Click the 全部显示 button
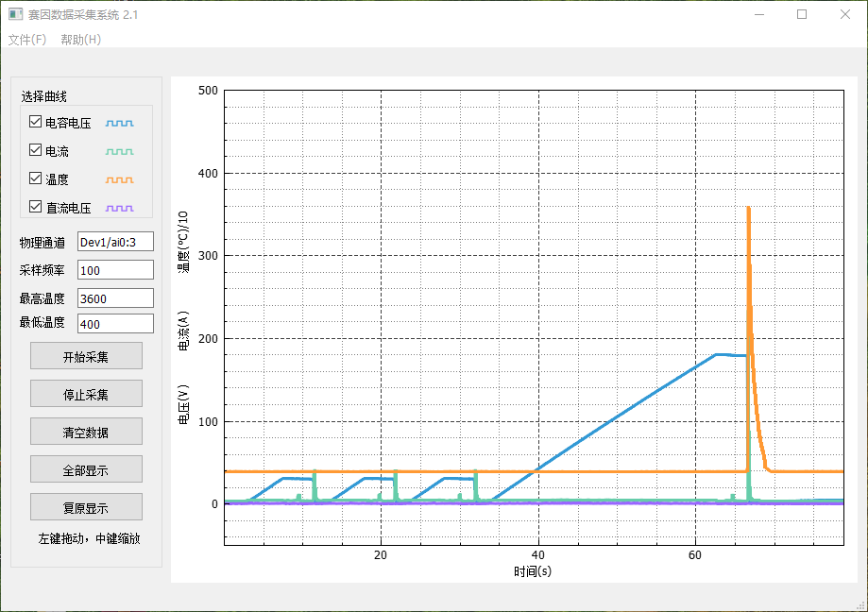This screenshot has height=612, width=868. click(86, 469)
